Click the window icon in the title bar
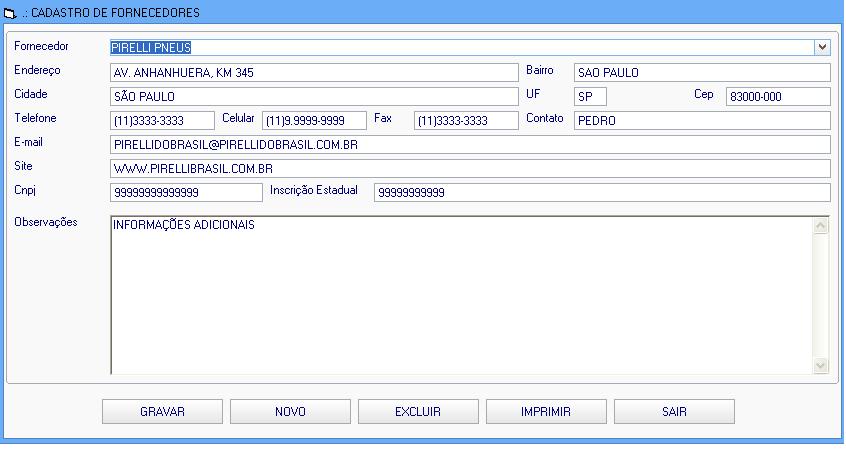The height and width of the screenshot is (449, 846). [x=10, y=13]
